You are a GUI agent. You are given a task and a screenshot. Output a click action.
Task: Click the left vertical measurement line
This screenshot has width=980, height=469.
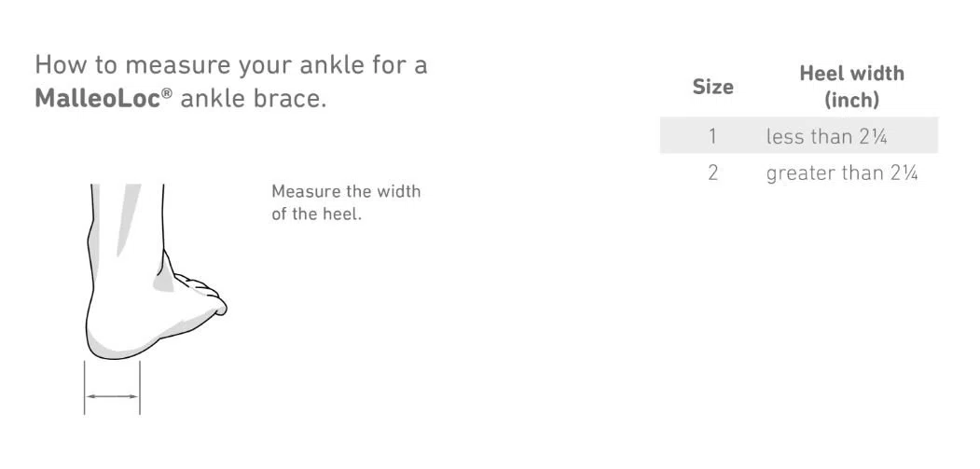coord(84,387)
